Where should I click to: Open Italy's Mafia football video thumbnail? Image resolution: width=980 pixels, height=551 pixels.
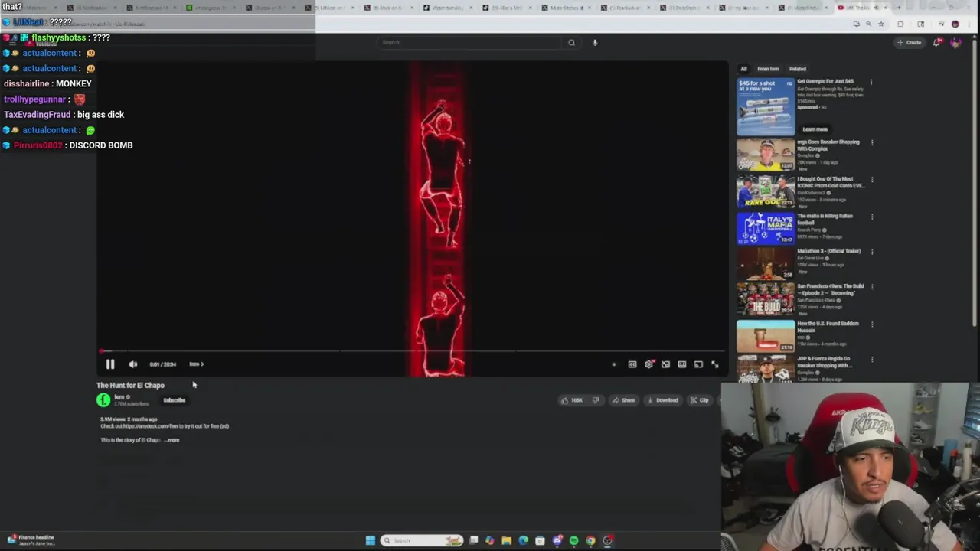(766, 229)
